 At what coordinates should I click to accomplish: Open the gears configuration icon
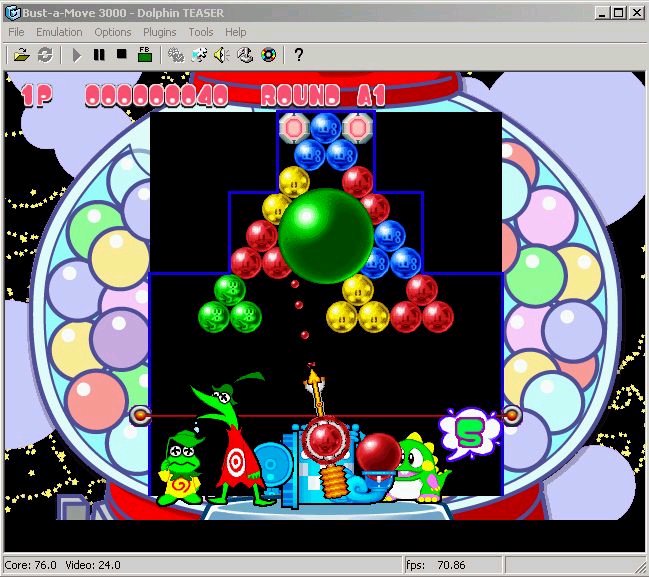(176, 55)
